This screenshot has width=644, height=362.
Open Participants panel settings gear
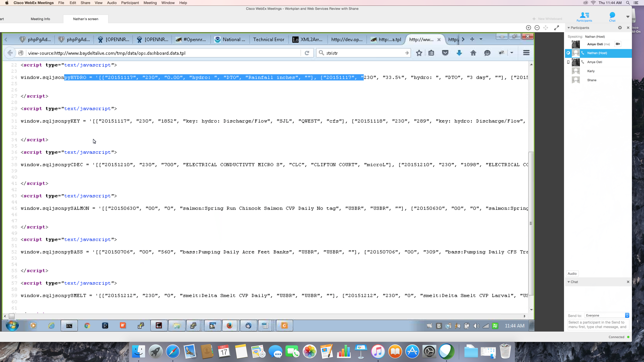click(x=620, y=28)
